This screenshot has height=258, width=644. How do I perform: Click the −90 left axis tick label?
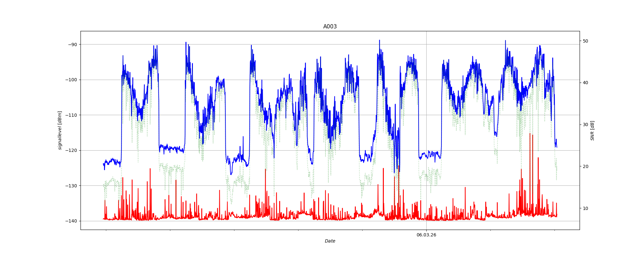point(72,45)
